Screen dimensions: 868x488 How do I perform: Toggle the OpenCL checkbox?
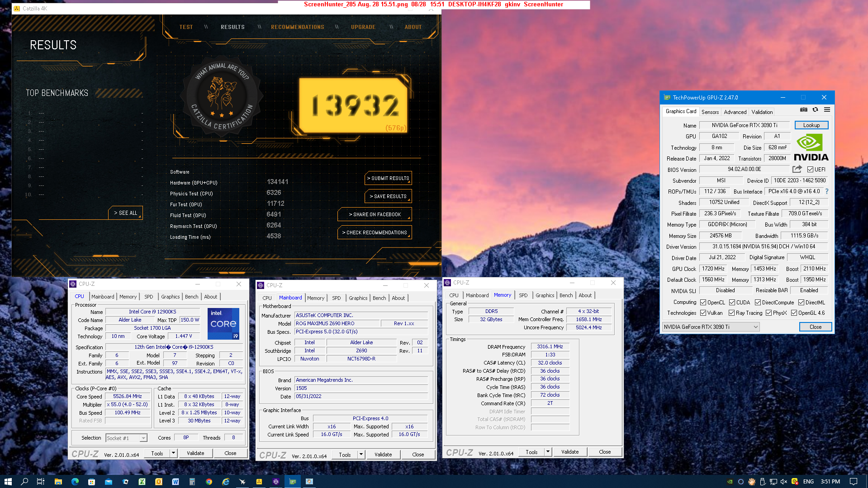click(x=703, y=303)
